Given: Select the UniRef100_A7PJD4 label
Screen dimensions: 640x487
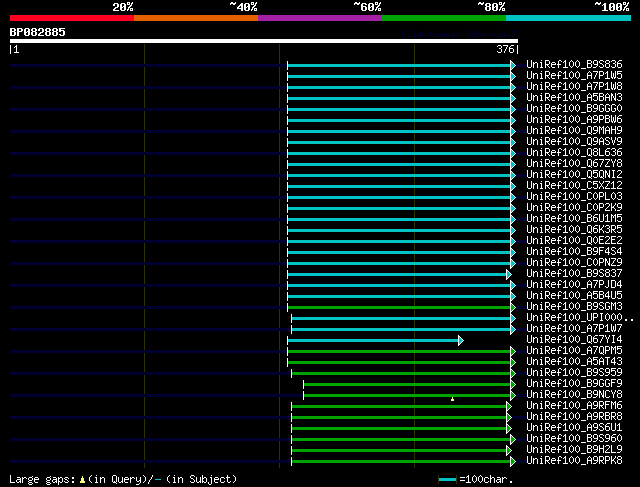Looking at the screenshot, I should click(x=574, y=285).
